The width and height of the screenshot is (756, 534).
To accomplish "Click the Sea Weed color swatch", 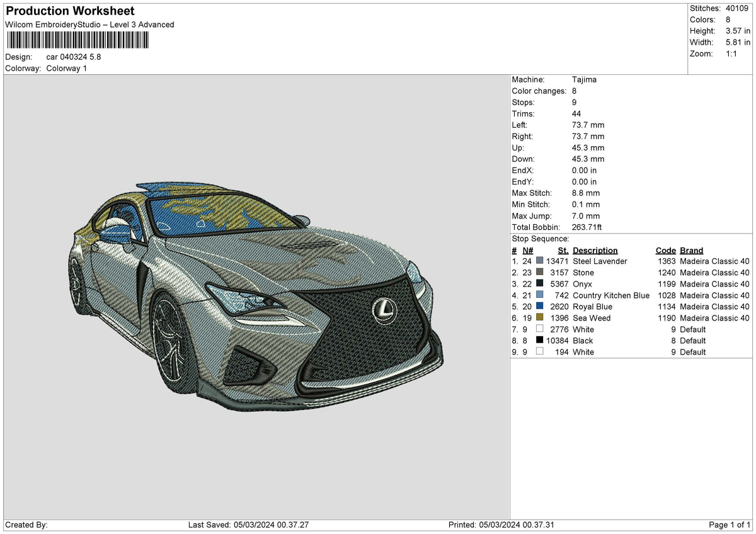I will coord(539,318).
